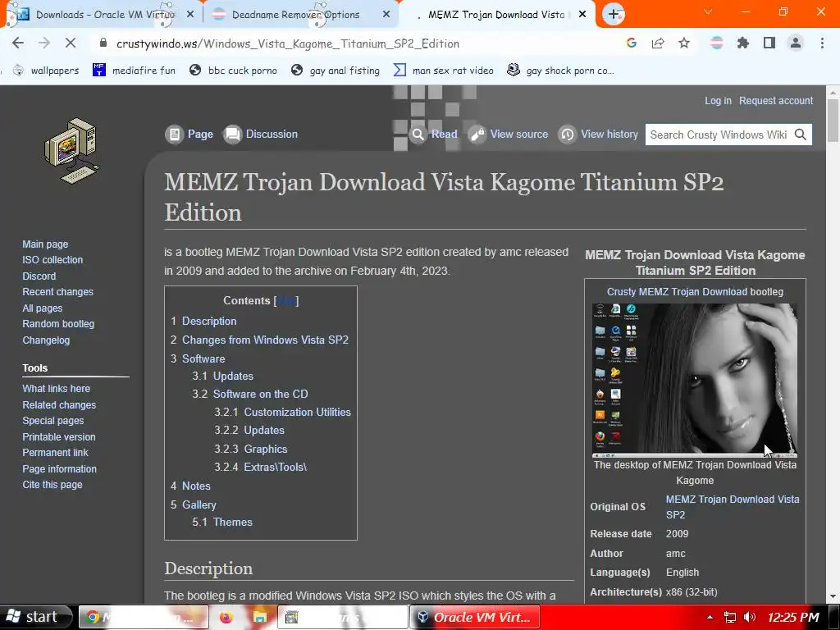840x630 pixels.
Task: Open the Changelog link
Action: click(46, 340)
